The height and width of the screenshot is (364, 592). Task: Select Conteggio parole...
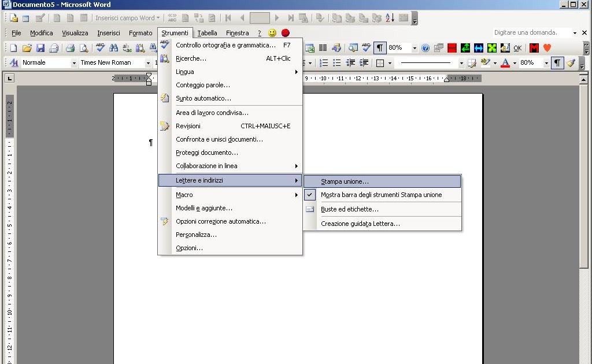click(230, 86)
